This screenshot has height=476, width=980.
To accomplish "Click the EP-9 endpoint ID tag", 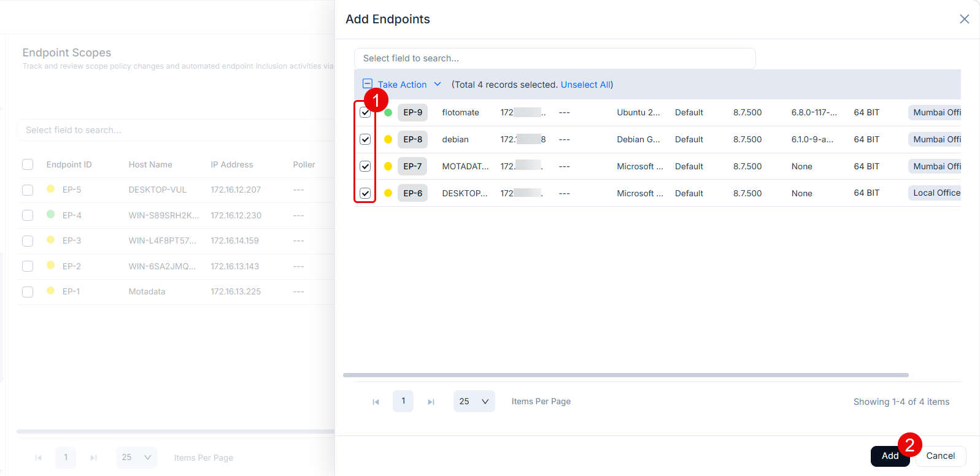I will 412,112.
